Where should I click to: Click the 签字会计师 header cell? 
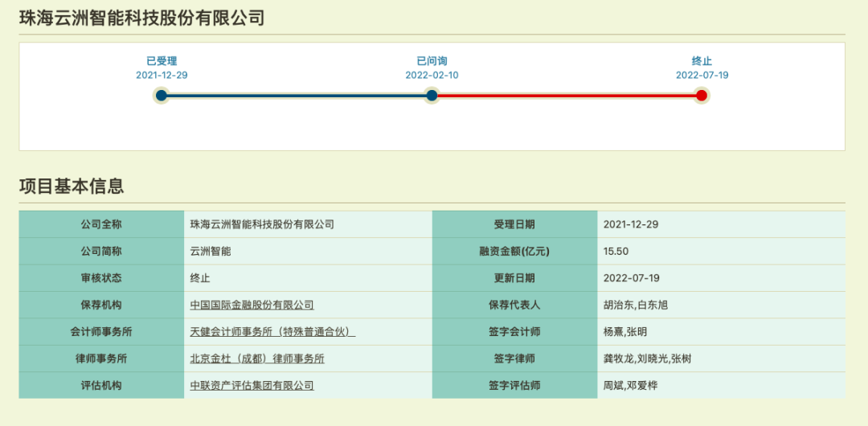tap(515, 332)
